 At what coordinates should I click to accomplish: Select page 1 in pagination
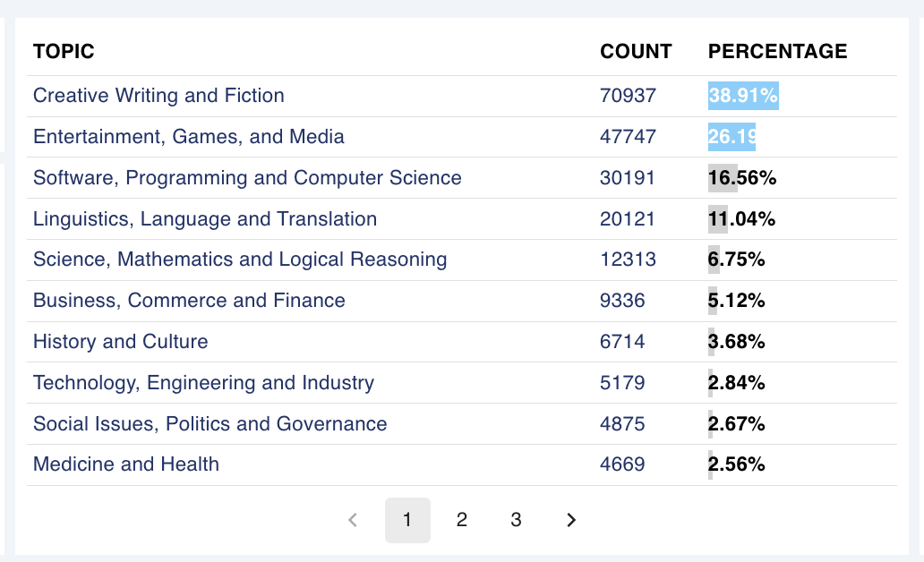click(407, 520)
